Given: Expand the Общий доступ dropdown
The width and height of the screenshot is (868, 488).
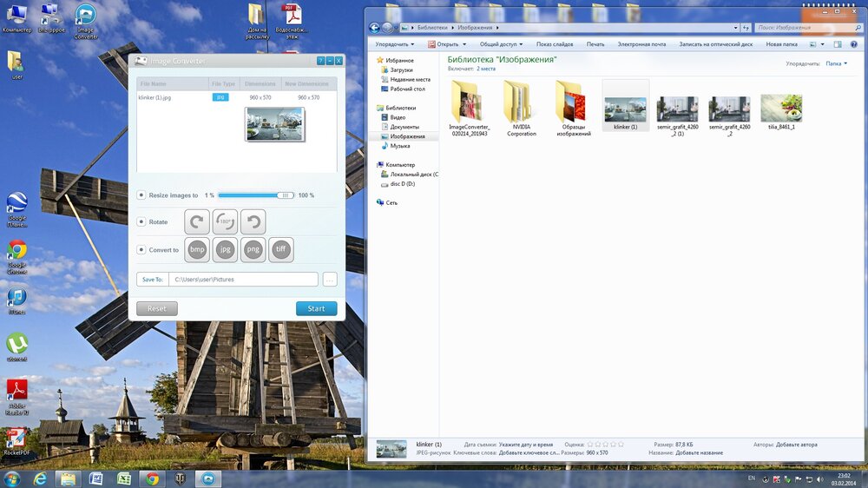Looking at the screenshot, I should [x=501, y=43].
